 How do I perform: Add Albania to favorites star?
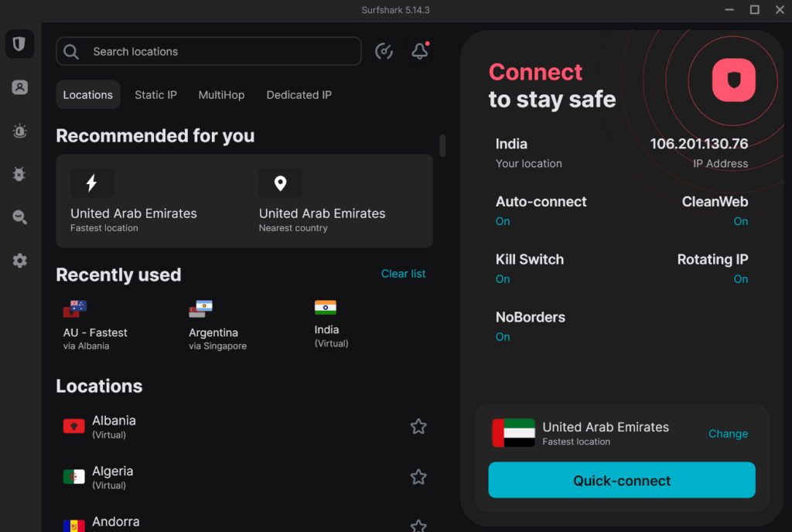click(418, 427)
